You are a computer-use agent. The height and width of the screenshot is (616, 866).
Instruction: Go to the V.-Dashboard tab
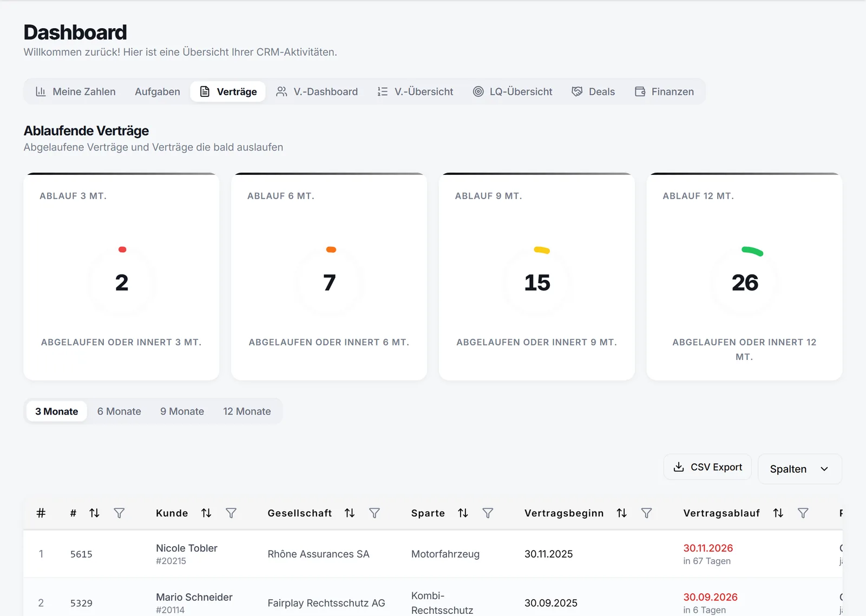317,91
